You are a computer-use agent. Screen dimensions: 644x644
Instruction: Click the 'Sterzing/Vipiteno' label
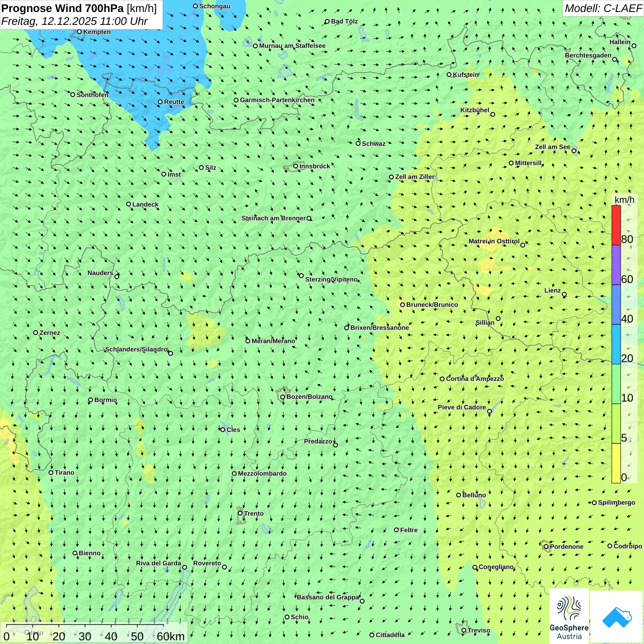point(332,279)
